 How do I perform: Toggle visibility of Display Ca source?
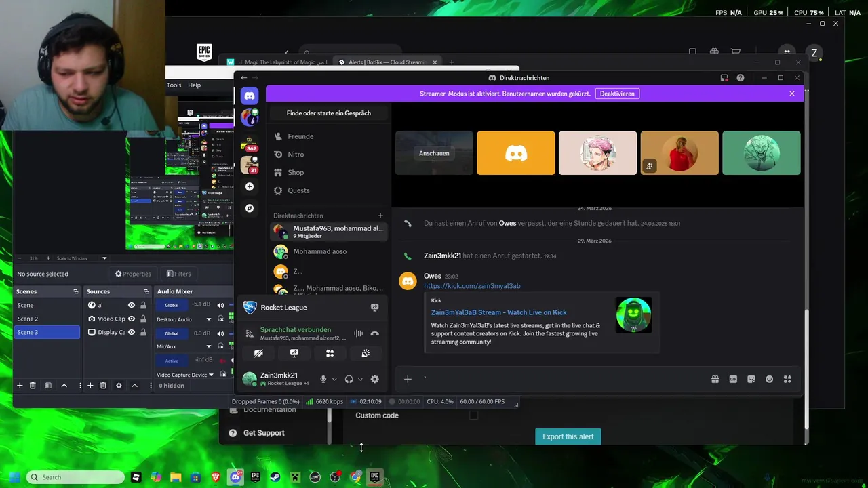tap(132, 332)
